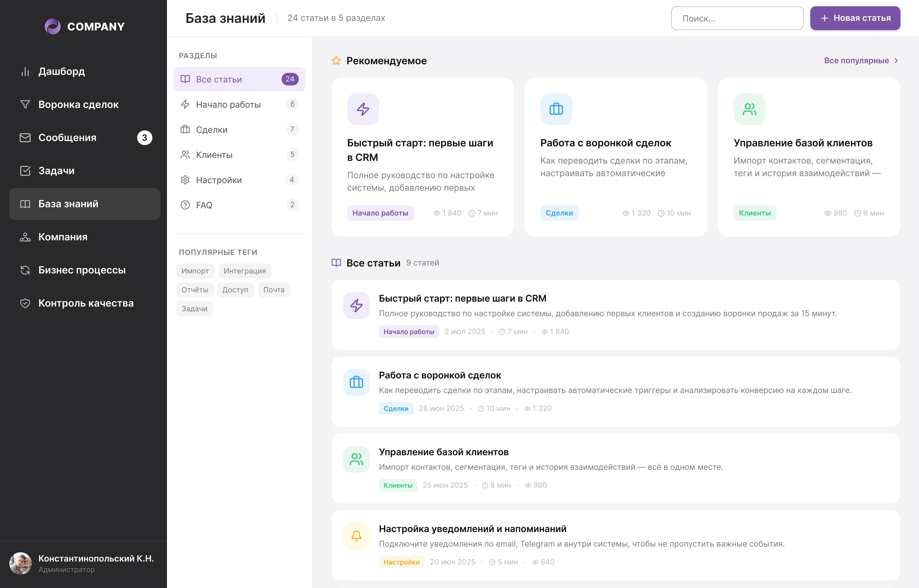Open recommended card title Быстрый старт: первые шаги
Image resolution: width=919 pixels, height=588 pixels.
point(420,150)
